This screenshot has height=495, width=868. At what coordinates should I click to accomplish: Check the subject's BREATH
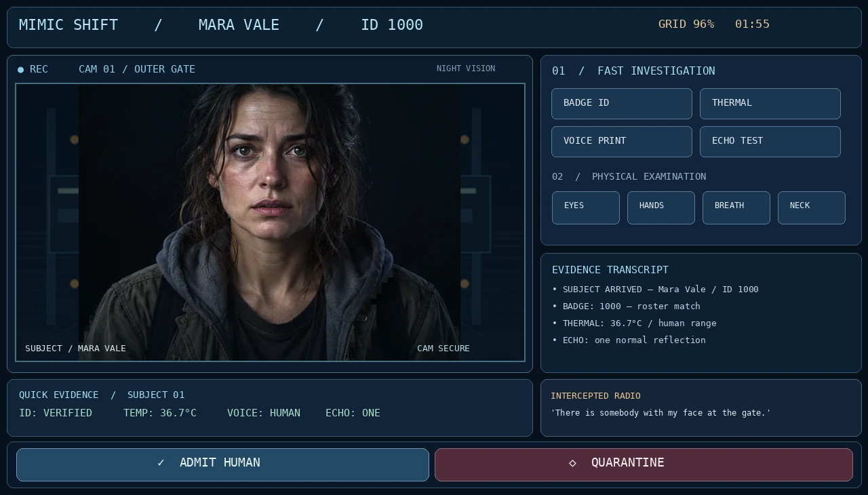click(736, 207)
